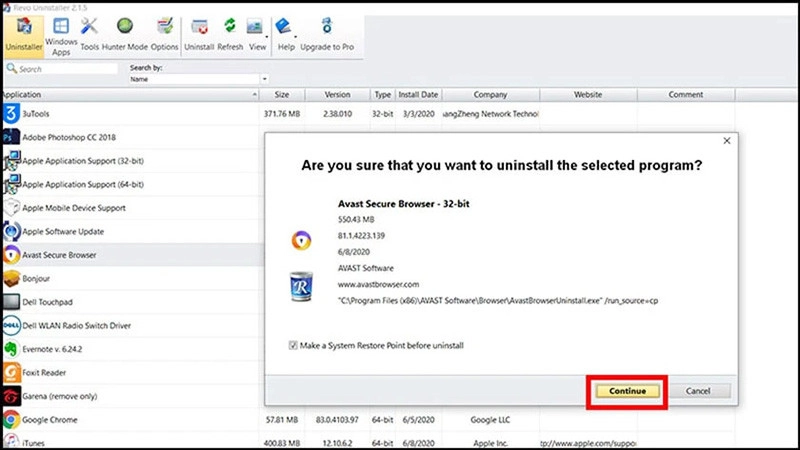The height and width of the screenshot is (450, 800).
Task: Select Apple Application Support (32-bit) icon
Action: 11,161
